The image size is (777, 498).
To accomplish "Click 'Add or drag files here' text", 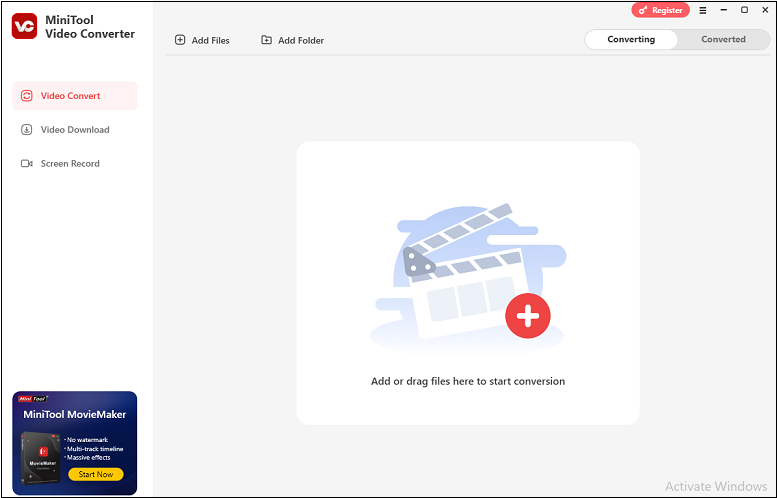I will point(468,381).
